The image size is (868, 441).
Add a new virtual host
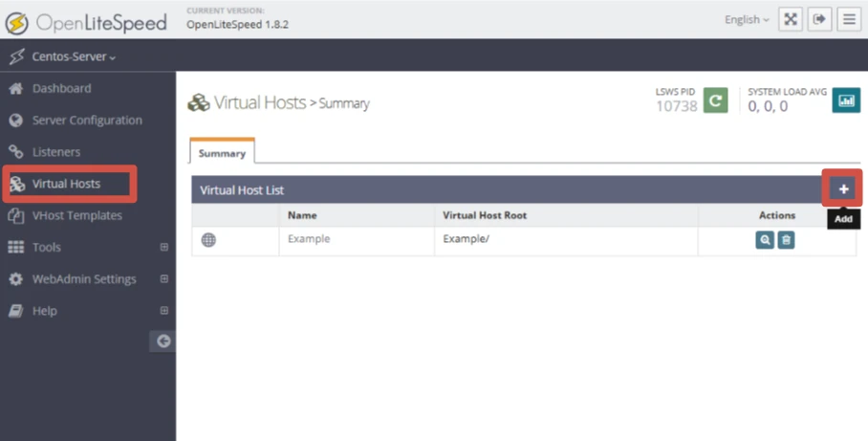click(843, 189)
